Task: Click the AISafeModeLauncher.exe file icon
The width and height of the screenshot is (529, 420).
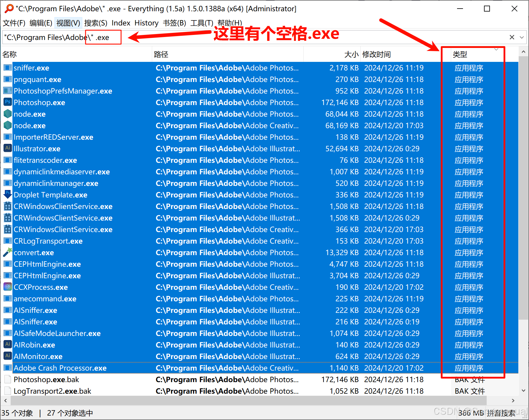Action: click(x=8, y=333)
